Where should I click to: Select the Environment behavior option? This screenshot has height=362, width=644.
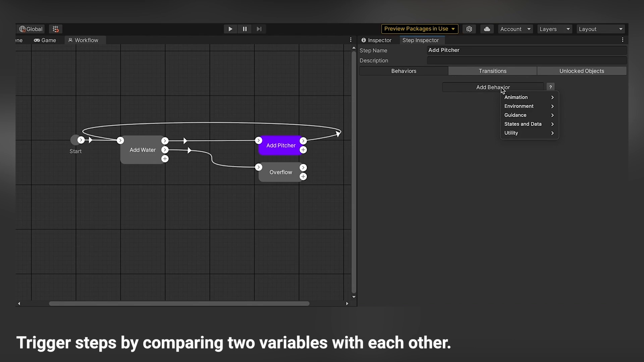pyautogui.click(x=519, y=106)
